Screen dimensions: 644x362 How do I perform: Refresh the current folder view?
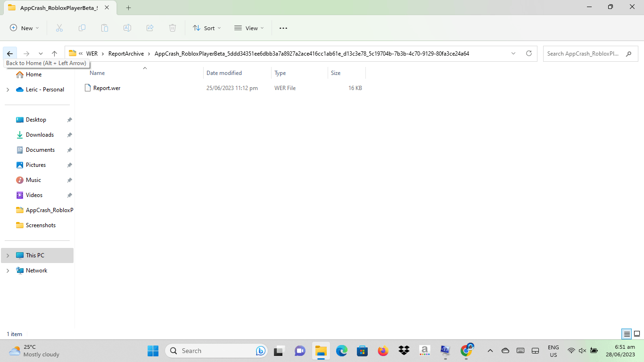tap(528, 53)
